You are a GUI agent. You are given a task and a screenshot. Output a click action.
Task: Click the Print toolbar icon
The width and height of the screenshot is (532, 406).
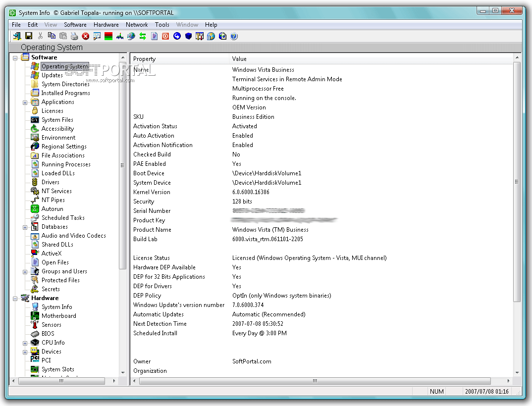(x=74, y=36)
